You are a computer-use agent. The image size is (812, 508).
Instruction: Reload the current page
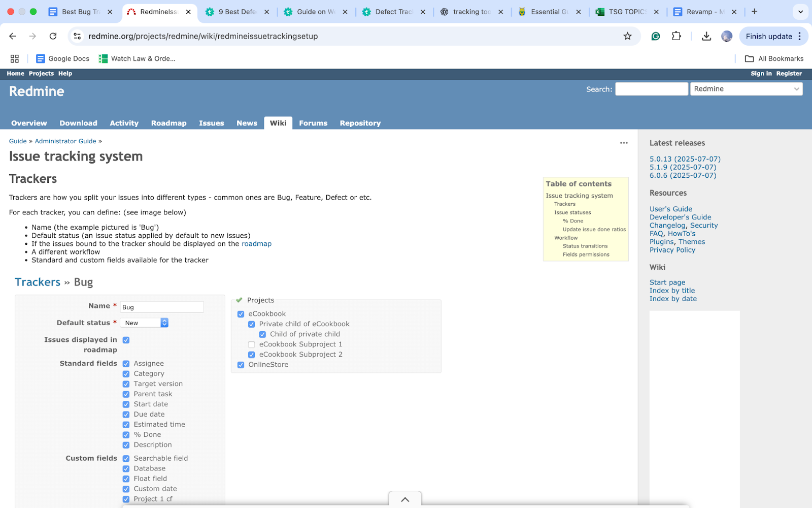[53, 36]
